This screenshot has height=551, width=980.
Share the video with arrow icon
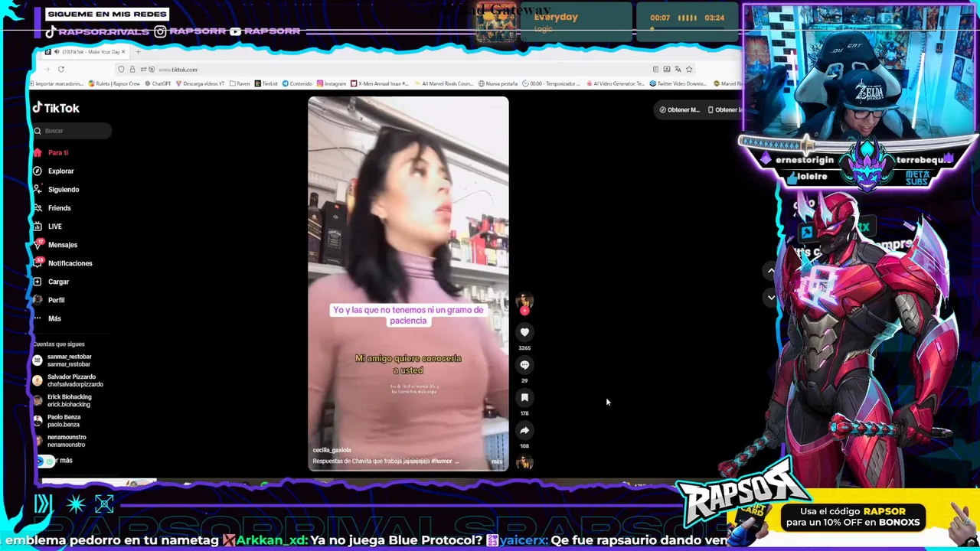coord(524,431)
